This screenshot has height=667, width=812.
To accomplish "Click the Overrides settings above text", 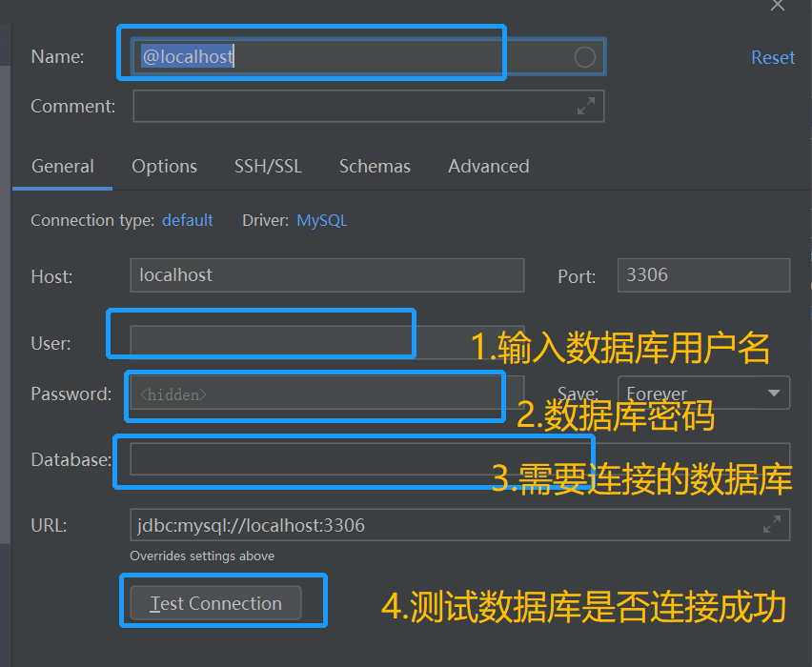I will (x=202, y=556).
